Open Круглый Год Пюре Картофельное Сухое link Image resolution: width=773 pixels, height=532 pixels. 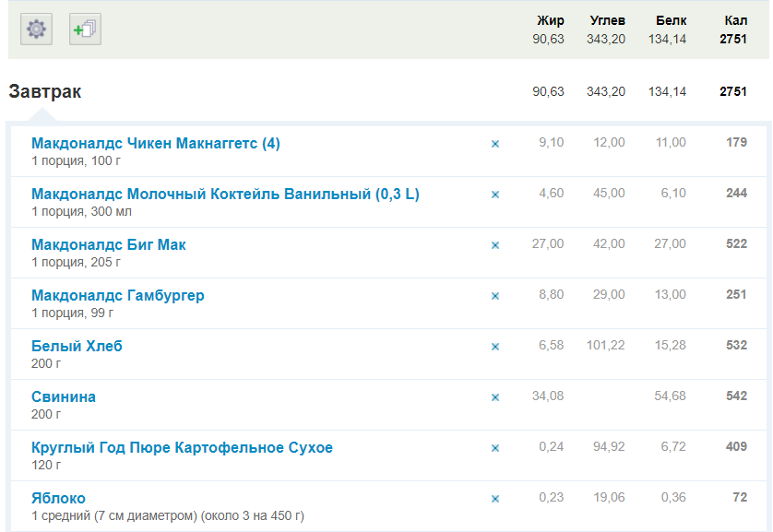(182, 448)
